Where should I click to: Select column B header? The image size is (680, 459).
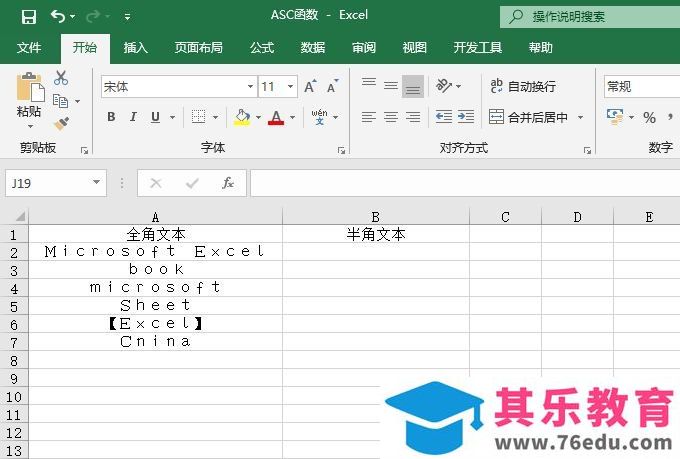click(x=376, y=216)
